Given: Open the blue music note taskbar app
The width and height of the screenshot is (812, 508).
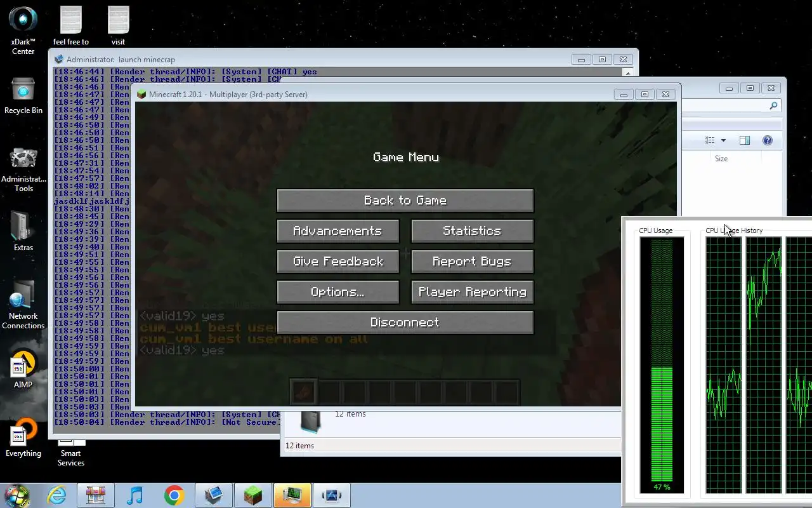Looking at the screenshot, I should tap(134, 495).
